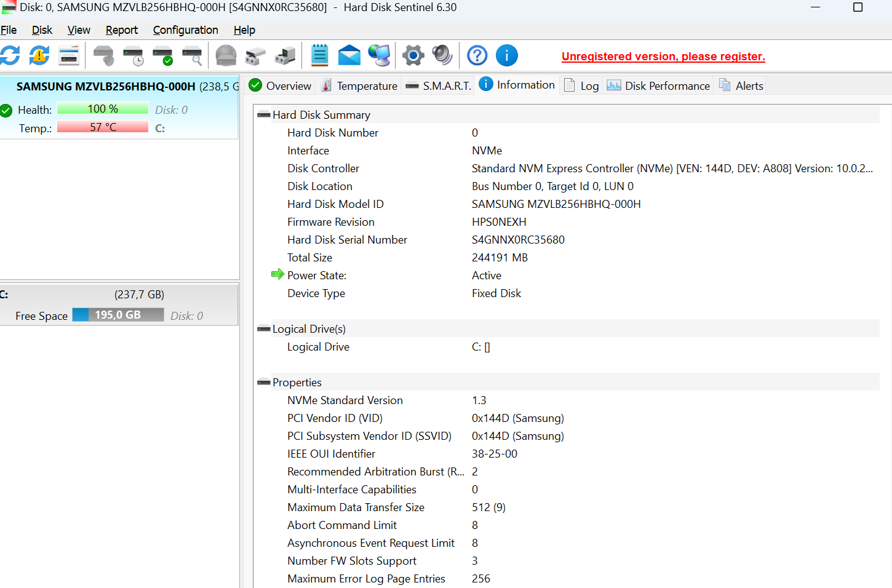892x588 pixels.
Task: Collapse the Logical Drive(s) section
Action: 264,329
